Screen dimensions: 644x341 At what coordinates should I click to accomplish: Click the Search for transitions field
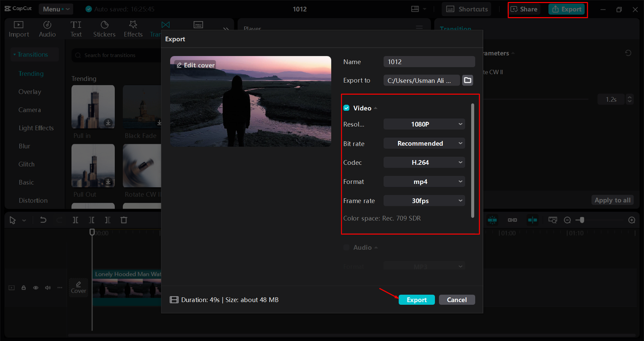pyautogui.click(x=117, y=55)
